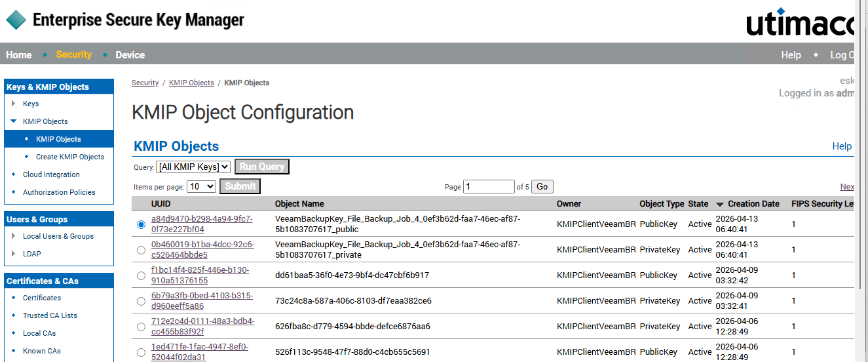
Task: Open the Help link beside KMIP Objects heading
Action: point(842,146)
